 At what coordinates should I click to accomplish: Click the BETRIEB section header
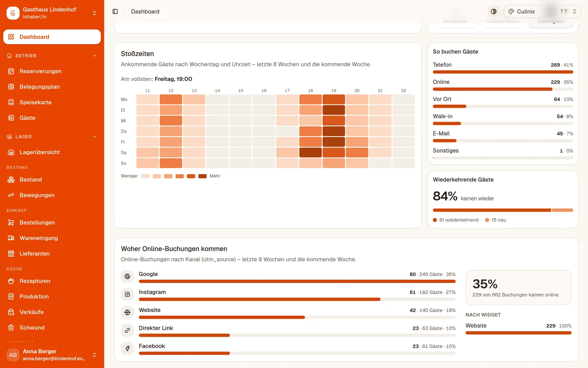[x=52, y=56]
